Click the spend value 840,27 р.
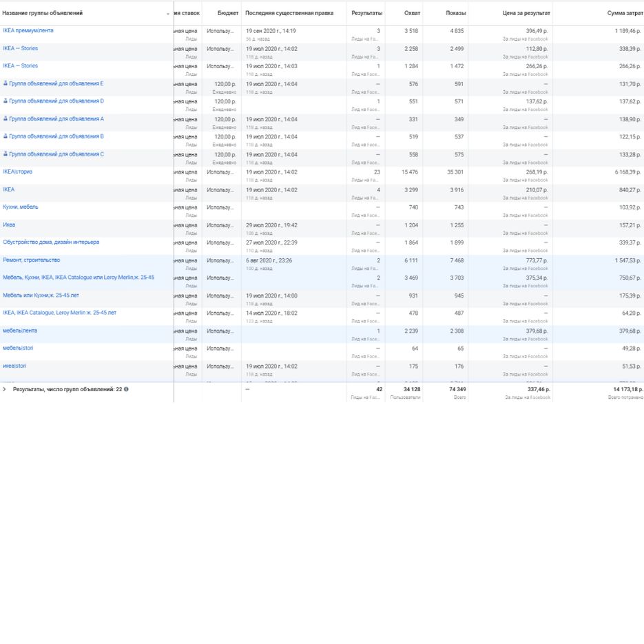 click(x=630, y=189)
